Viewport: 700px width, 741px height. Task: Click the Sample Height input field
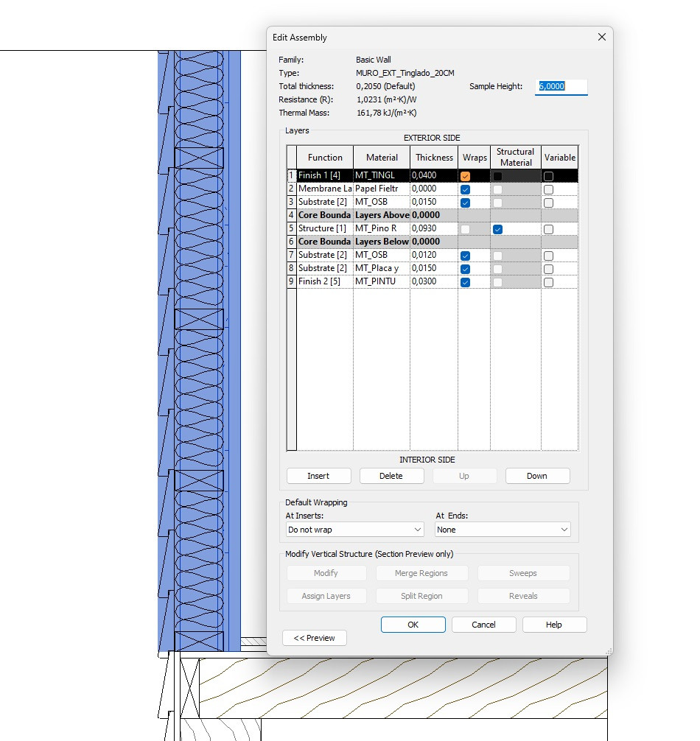(x=561, y=86)
